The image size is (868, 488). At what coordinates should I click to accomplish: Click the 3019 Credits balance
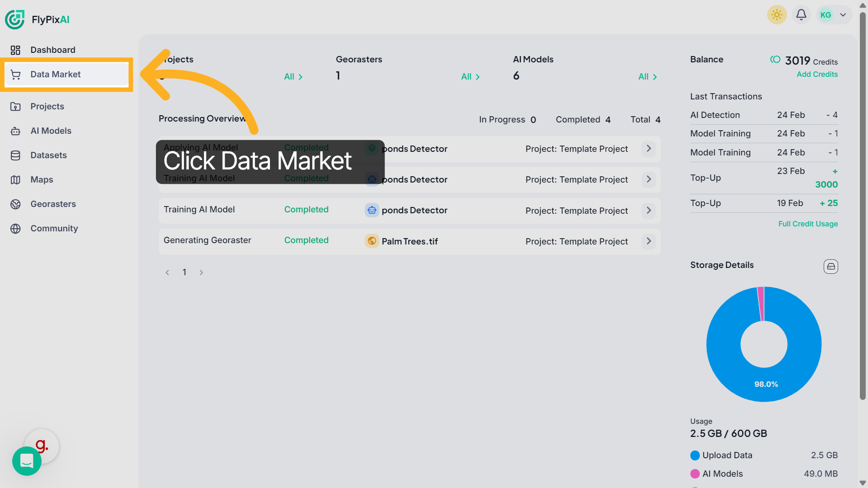coord(811,61)
